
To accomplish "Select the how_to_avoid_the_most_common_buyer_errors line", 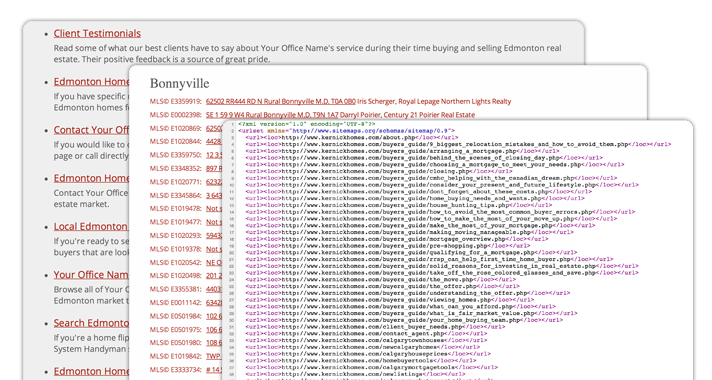I will (x=440, y=212).
